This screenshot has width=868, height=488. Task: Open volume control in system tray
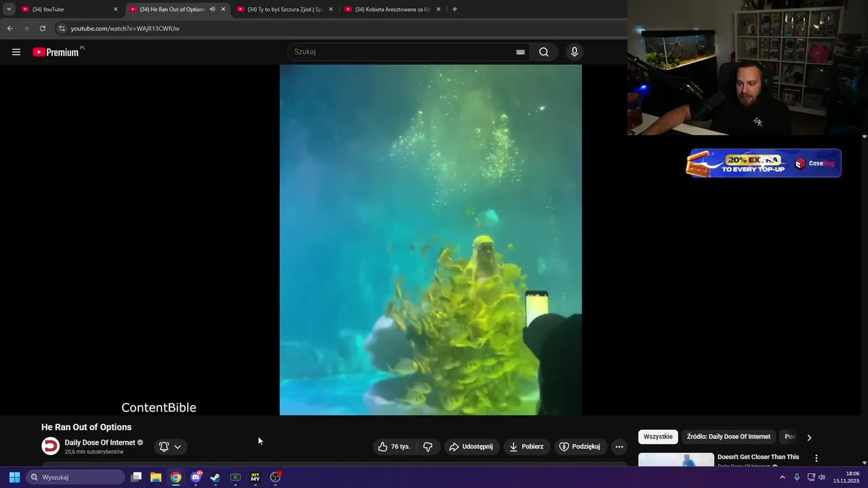tap(822, 477)
